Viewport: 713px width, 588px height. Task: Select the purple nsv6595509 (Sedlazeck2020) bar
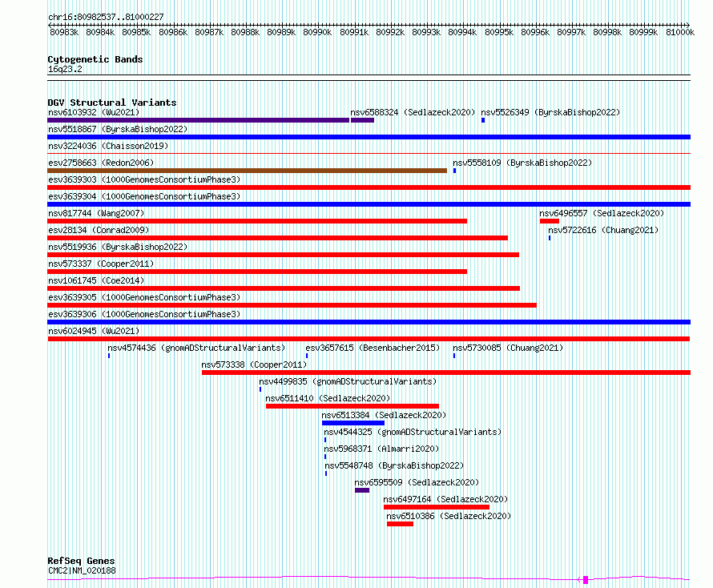point(362,490)
